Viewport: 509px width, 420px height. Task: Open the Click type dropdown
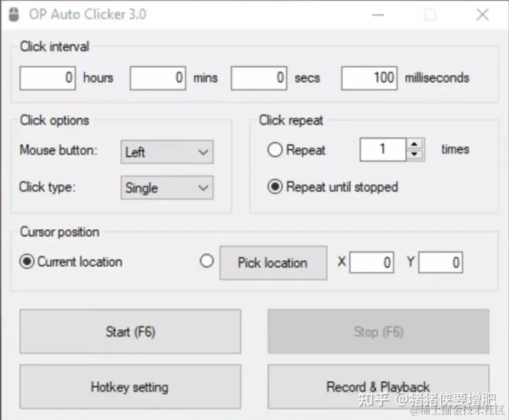167,187
